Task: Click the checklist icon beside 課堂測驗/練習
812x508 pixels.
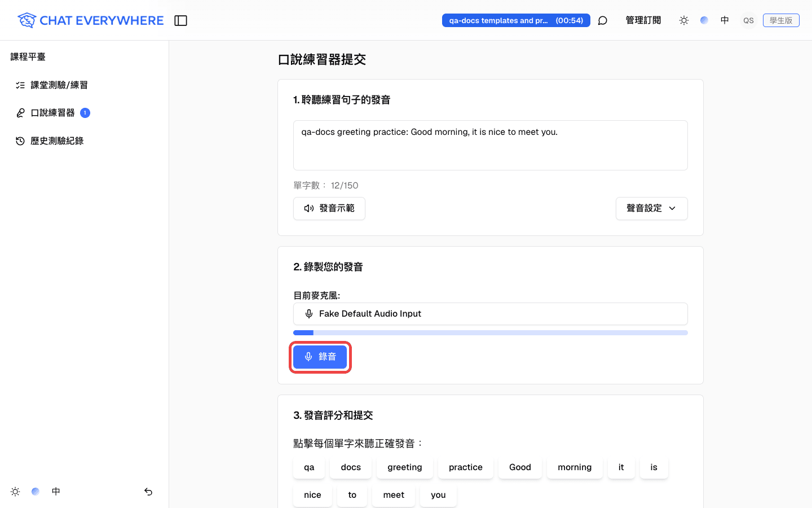Action: click(x=20, y=85)
